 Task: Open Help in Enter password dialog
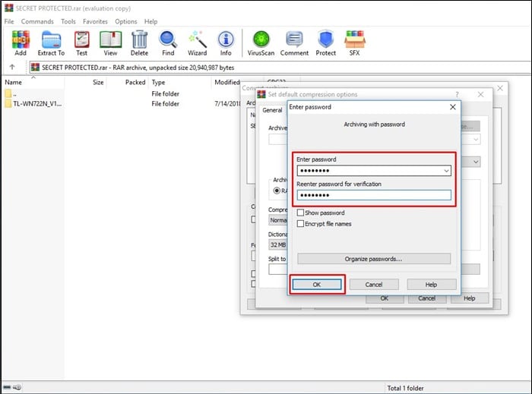(431, 285)
